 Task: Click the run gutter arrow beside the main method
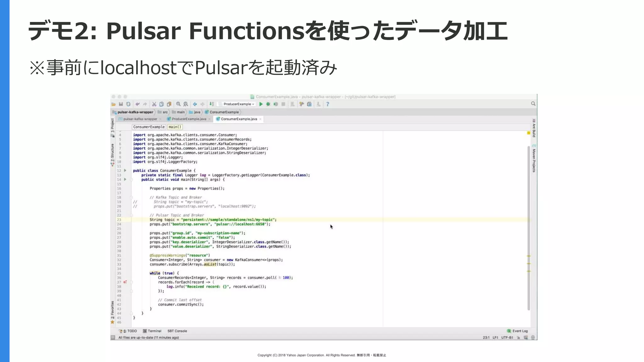click(125, 179)
